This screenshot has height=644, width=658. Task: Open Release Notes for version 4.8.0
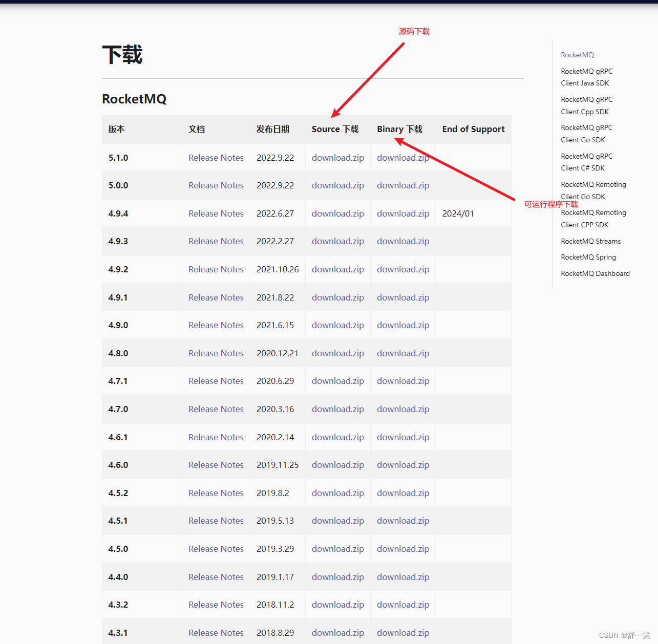click(216, 353)
